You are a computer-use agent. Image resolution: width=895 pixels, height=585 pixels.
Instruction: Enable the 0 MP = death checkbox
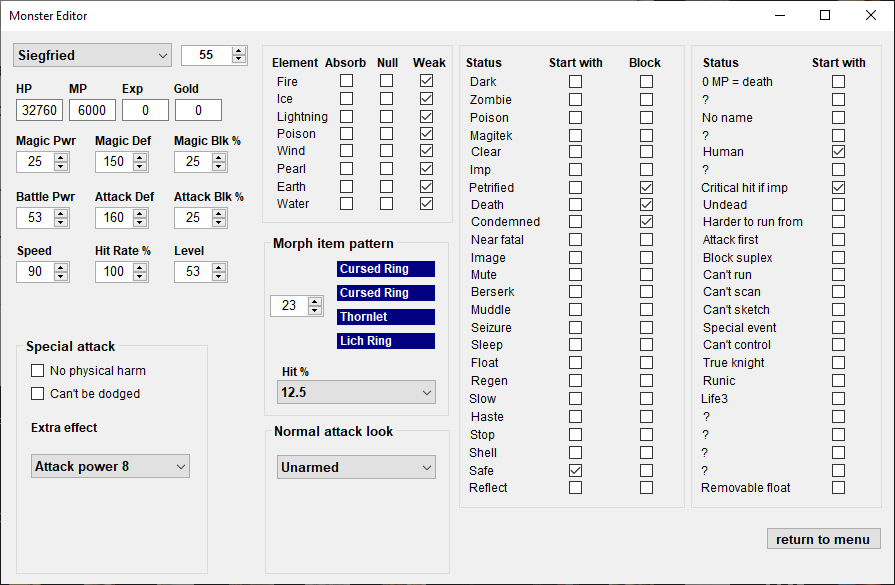point(838,82)
